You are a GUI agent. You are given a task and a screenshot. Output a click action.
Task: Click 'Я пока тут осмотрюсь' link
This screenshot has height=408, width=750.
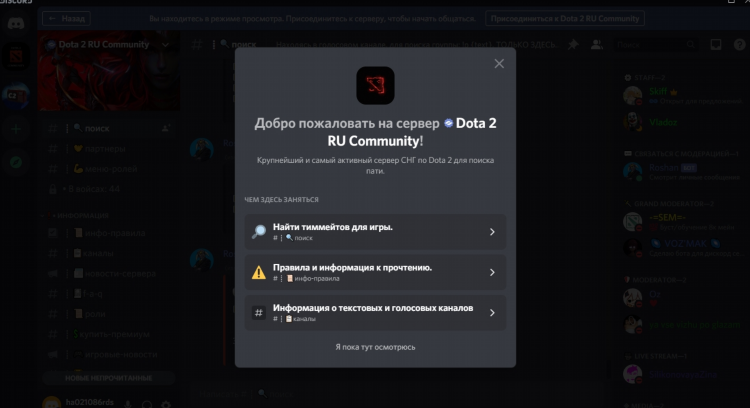[x=375, y=347]
